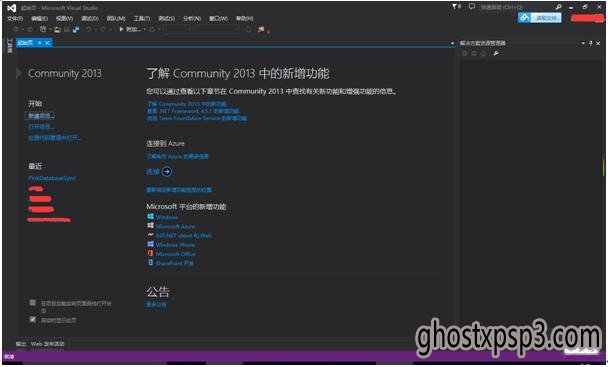Click the yellow Find in Files toolbar icon
The image size is (608, 367).
(261, 29)
